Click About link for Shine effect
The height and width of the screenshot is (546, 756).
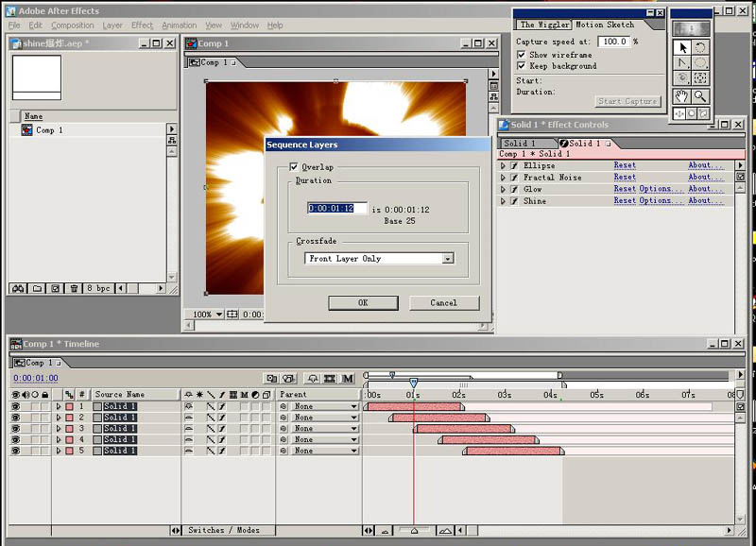tap(705, 200)
